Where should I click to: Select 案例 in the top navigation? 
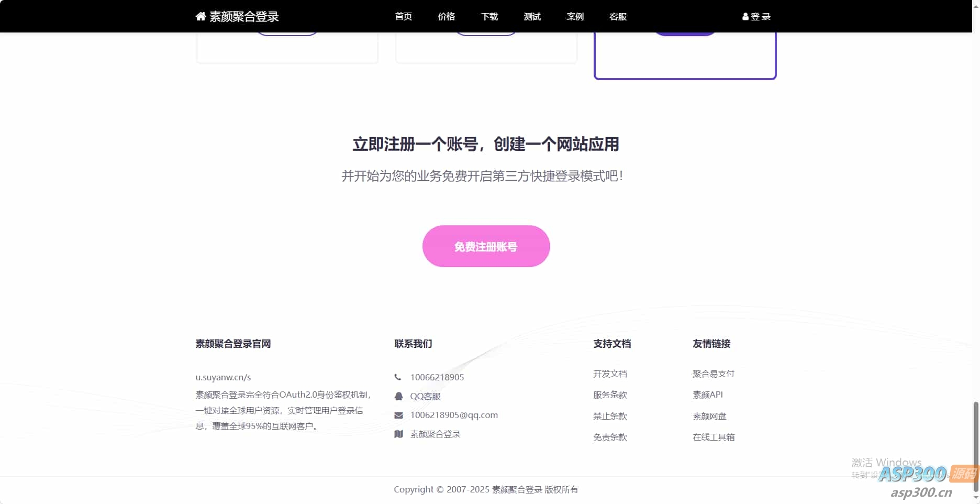point(575,16)
